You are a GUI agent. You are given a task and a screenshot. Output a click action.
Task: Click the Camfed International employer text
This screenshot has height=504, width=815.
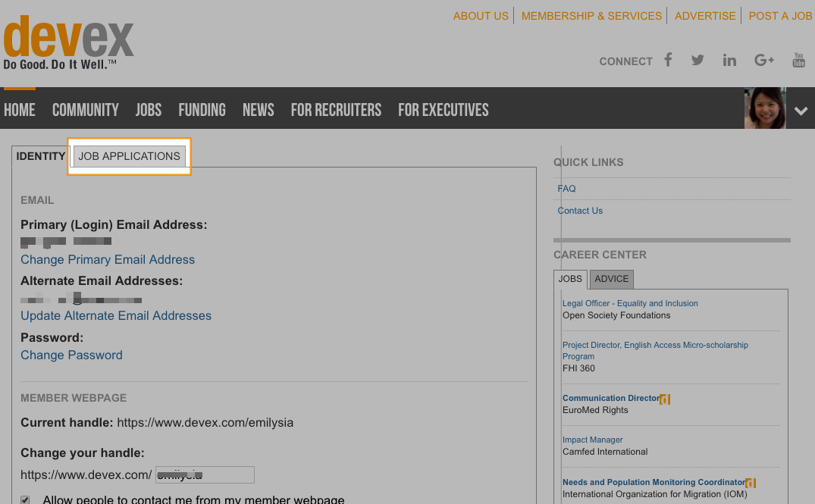coord(605,452)
